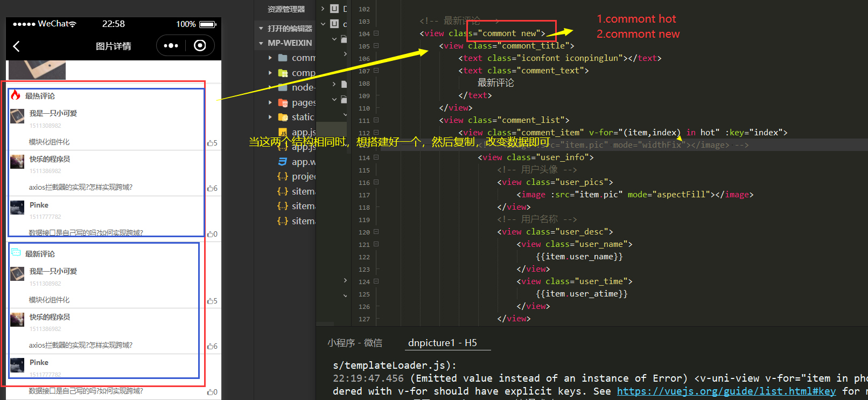868x400 pixels.
Task: Collapse the 打开的编辑器 section
Action: (261, 29)
